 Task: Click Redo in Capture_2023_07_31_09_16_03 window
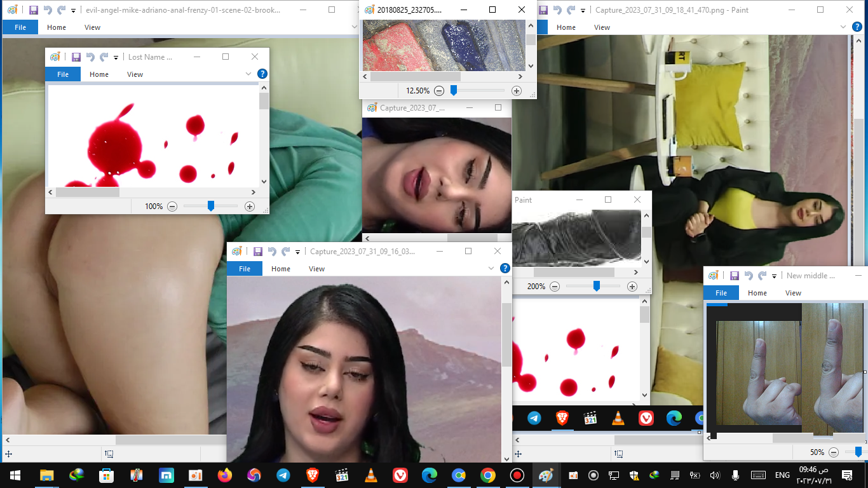(286, 252)
